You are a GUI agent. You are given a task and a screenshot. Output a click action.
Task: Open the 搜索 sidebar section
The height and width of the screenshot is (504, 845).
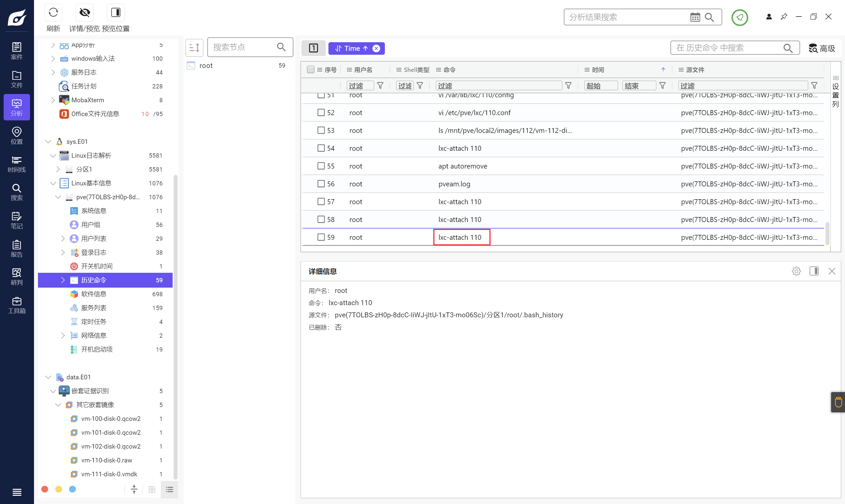pos(17,192)
